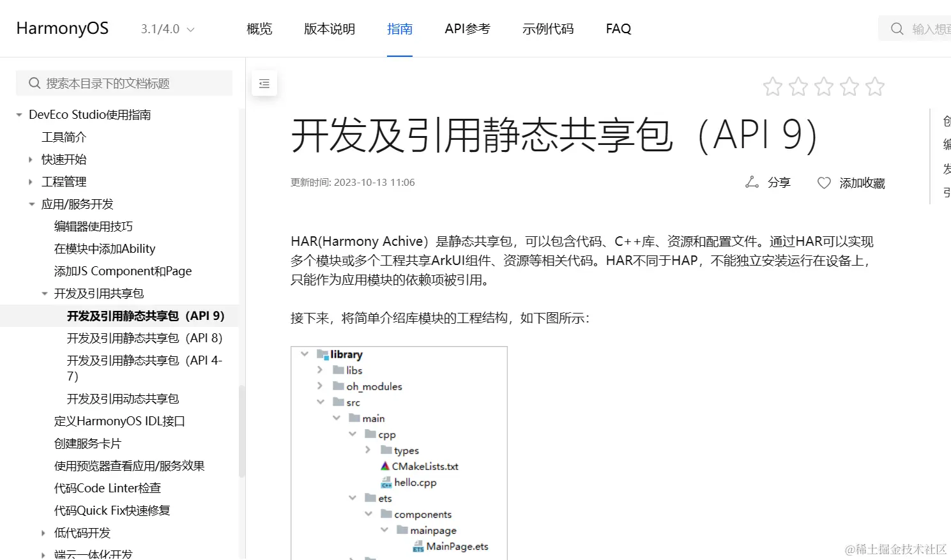Open the 3.1/4.0 version dropdown
Screen dimensions: 951x560
pyautogui.click(x=167, y=29)
